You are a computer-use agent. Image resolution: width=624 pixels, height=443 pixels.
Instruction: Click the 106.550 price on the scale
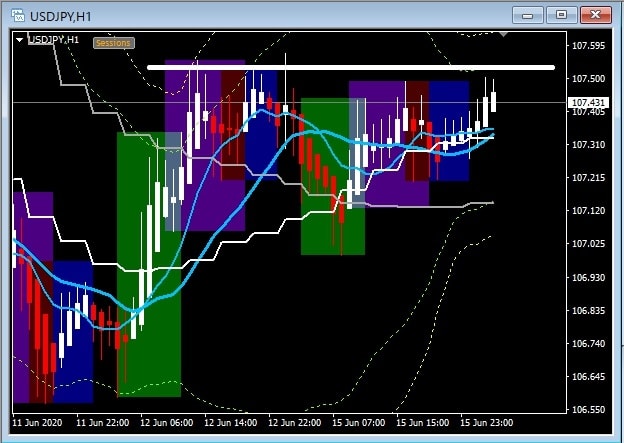[587, 410]
